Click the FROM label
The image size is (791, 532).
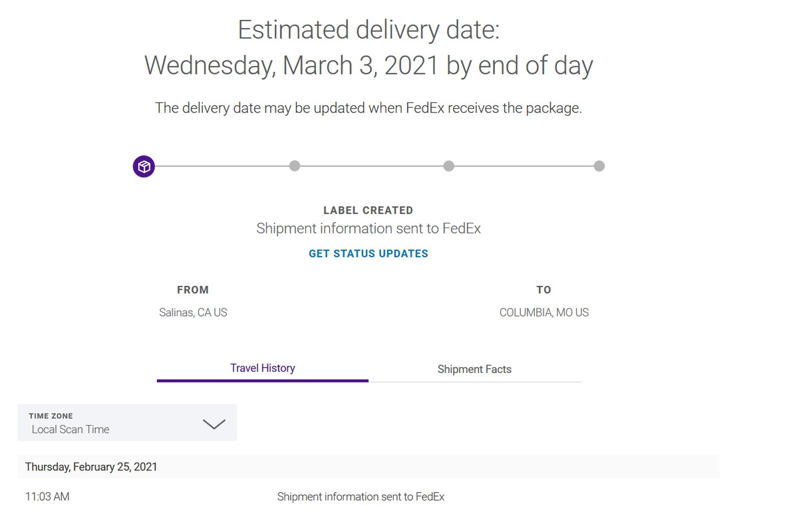click(x=193, y=290)
